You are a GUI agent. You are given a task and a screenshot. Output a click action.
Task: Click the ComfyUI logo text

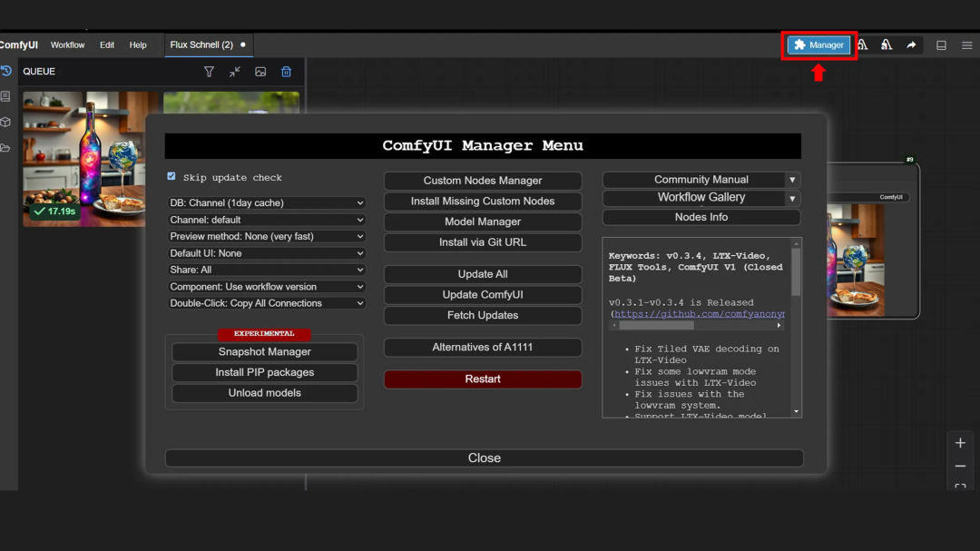tap(19, 45)
